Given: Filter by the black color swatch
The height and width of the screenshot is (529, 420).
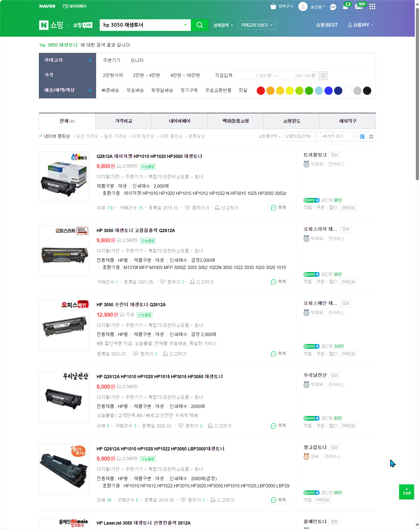Looking at the screenshot, I should click(x=367, y=91).
